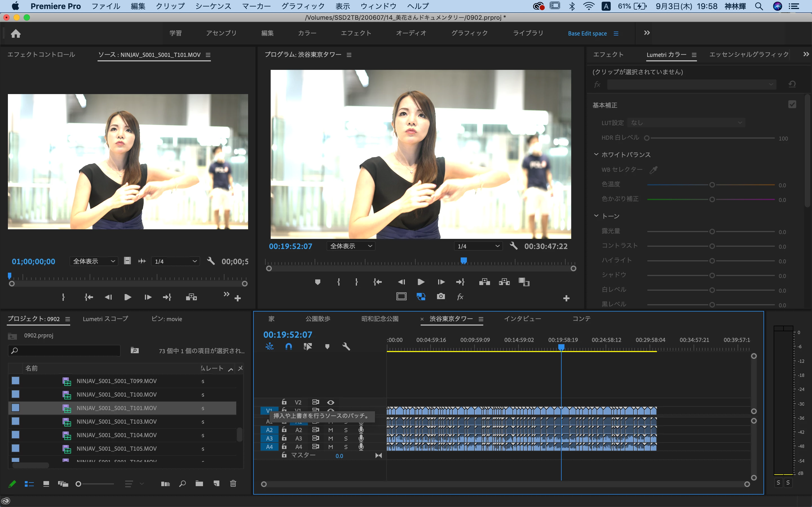Click the trash icon in project panel
Viewport: 812px width, 507px height.
point(233,484)
